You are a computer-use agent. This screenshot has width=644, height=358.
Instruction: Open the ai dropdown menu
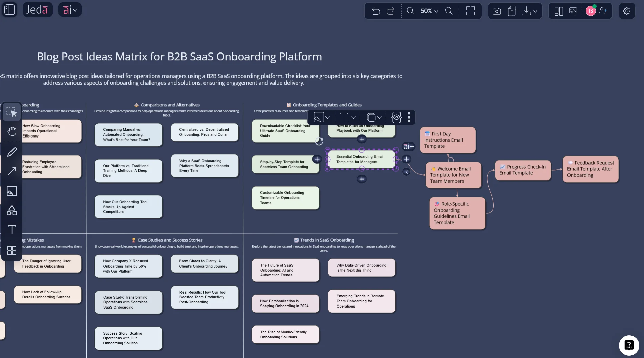point(70,10)
